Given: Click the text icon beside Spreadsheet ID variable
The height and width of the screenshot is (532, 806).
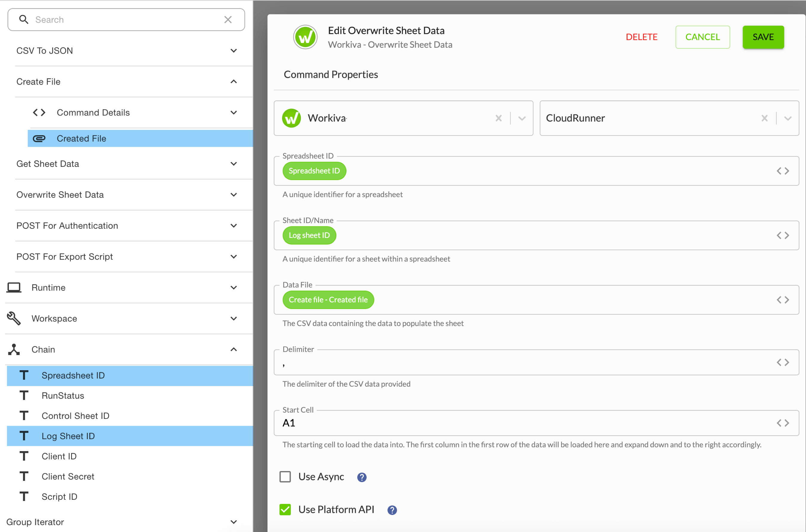Looking at the screenshot, I should (24, 375).
